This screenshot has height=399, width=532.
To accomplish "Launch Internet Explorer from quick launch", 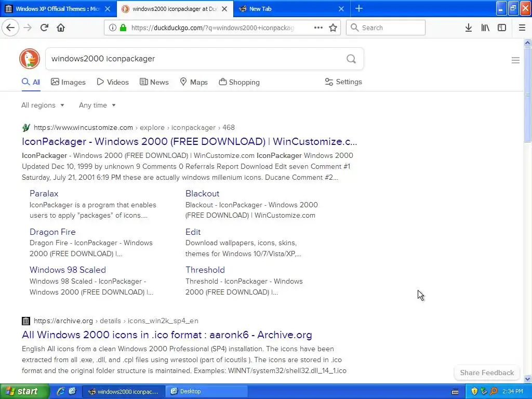I will (61, 391).
